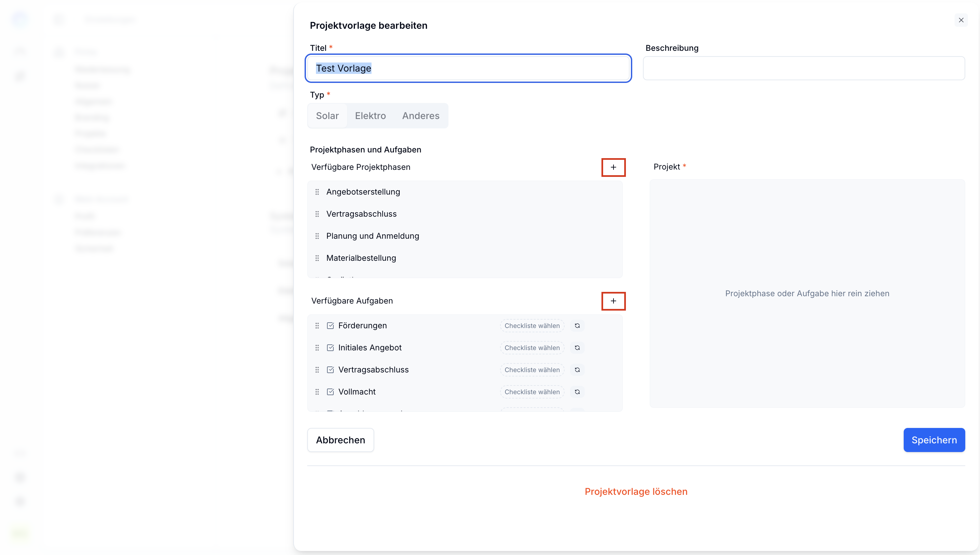The image size is (980, 555).
Task: Open Checkliste wählen for Vertragsabschluss task
Action: [x=532, y=370]
